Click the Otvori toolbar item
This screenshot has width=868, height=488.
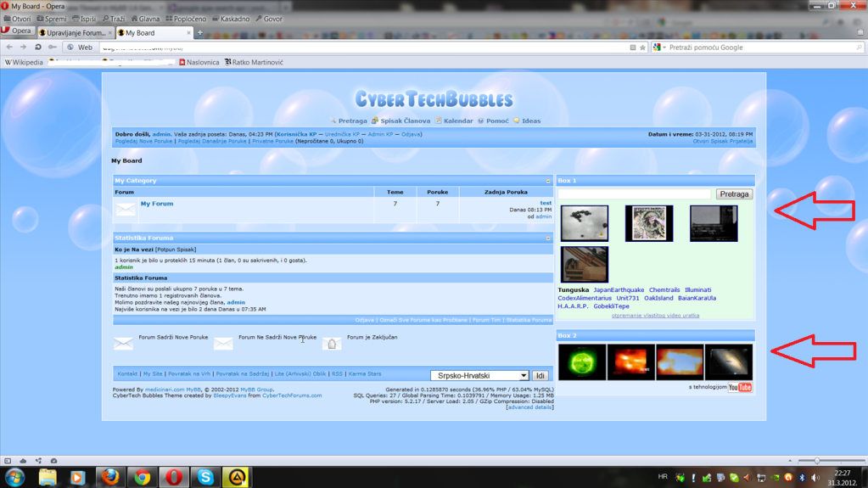pos(17,19)
